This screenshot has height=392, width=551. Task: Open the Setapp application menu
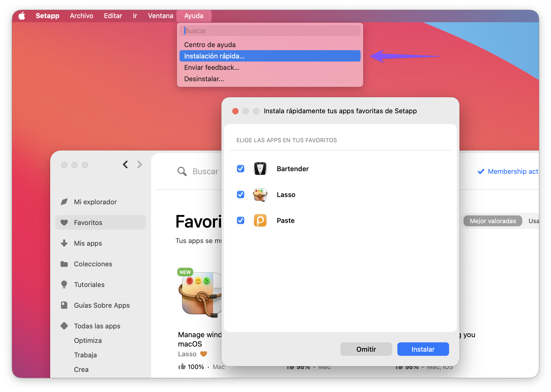47,16
